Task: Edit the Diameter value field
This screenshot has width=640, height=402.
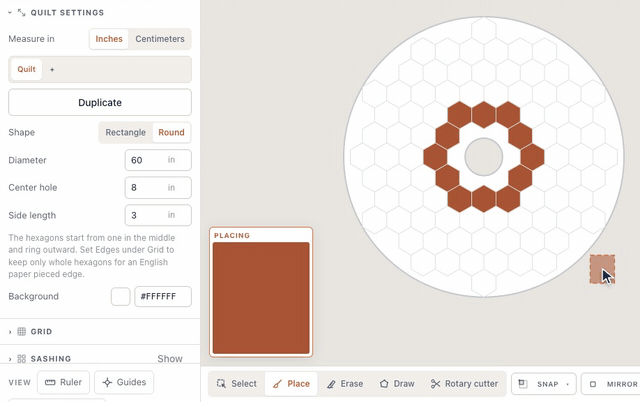Action: pyautogui.click(x=158, y=160)
